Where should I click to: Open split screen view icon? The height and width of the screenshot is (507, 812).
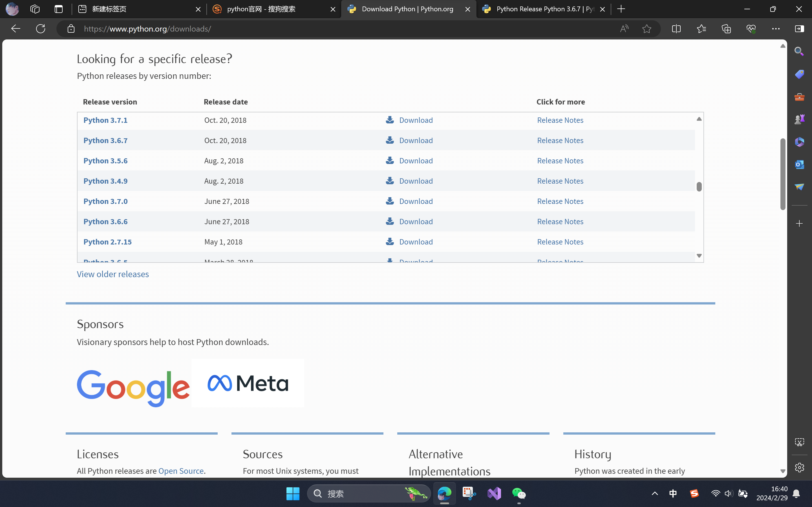coord(676,29)
